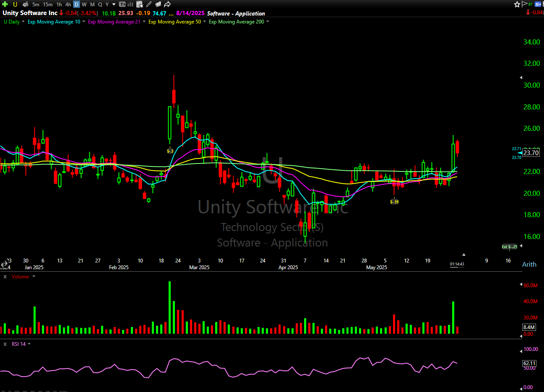The image size is (544, 392).
Task: Open Exp Moving Average 10 dropdown arrow
Action: pos(83,22)
